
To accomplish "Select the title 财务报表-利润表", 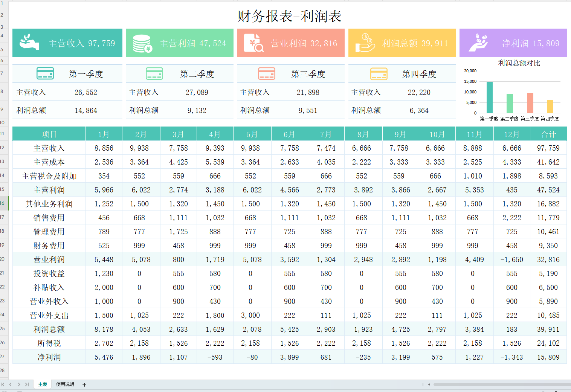I will click(289, 16).
